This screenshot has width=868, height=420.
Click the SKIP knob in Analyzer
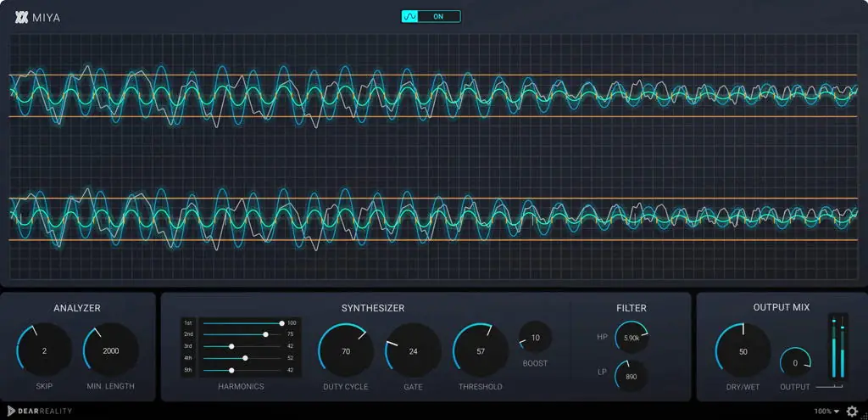(x=44, y=350)
